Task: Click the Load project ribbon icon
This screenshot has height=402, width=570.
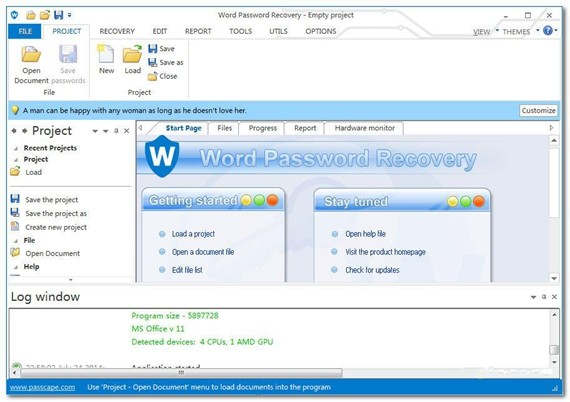Action: click(x=132, y=54)
